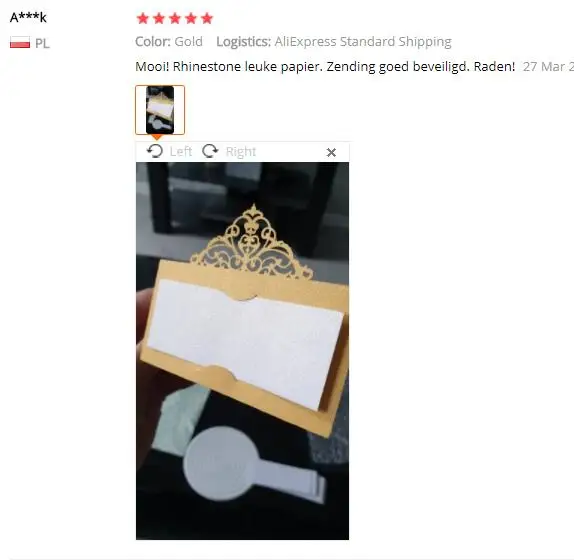Viewport: 574px width, 560px height.
Task: Open the small review photo thumbnail
Action: click(x=160, y=110)
